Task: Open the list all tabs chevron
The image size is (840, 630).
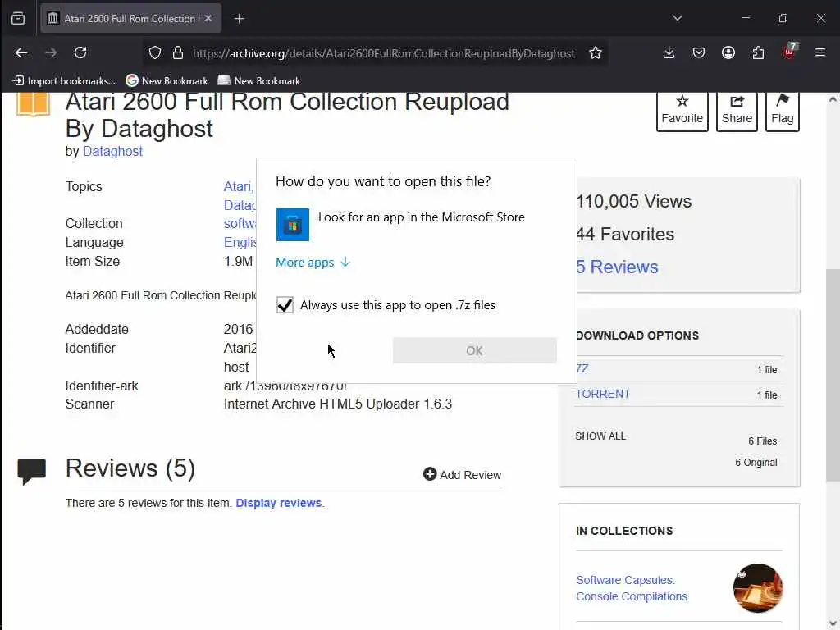Action: [x=677, y=18]
